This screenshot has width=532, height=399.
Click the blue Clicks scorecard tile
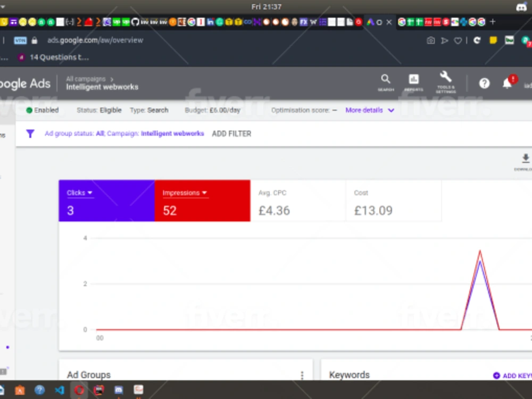click(106, 201)
